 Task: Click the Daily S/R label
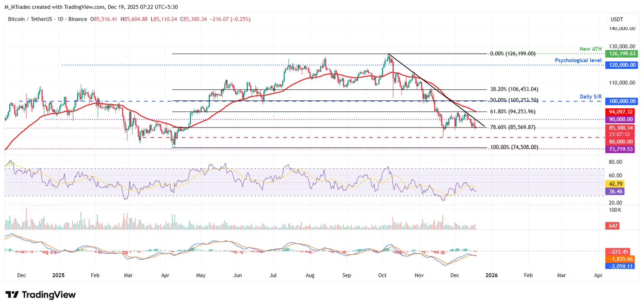tap(590, 96)
